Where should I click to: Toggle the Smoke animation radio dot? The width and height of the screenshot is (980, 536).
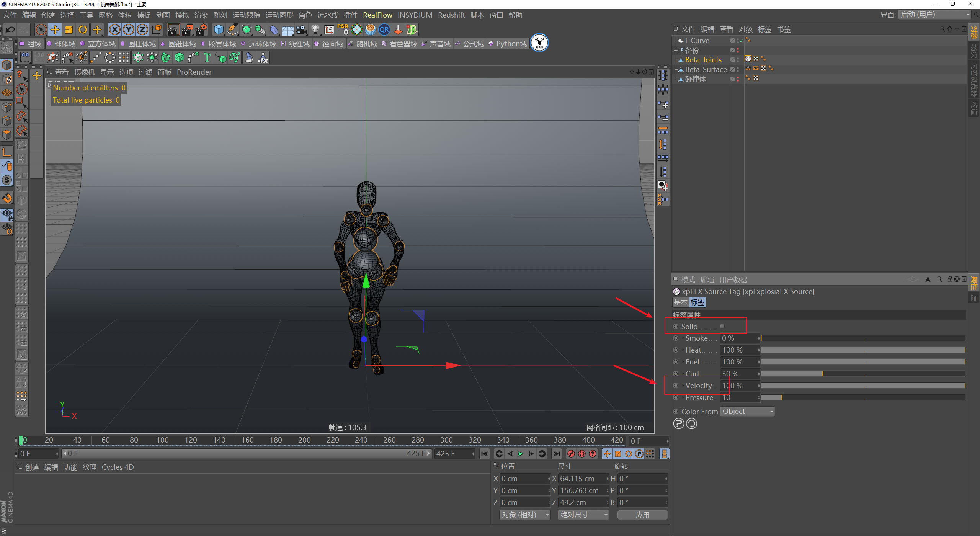pos(676,338)
